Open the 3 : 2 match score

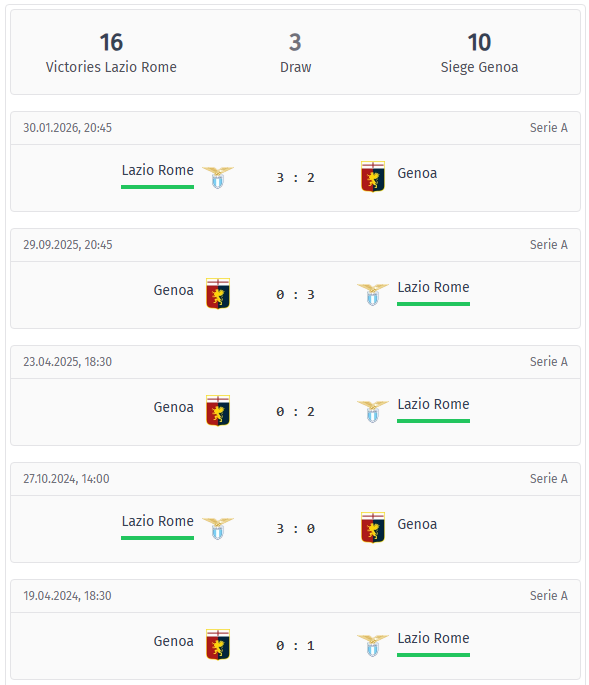[x=295, y=178]
